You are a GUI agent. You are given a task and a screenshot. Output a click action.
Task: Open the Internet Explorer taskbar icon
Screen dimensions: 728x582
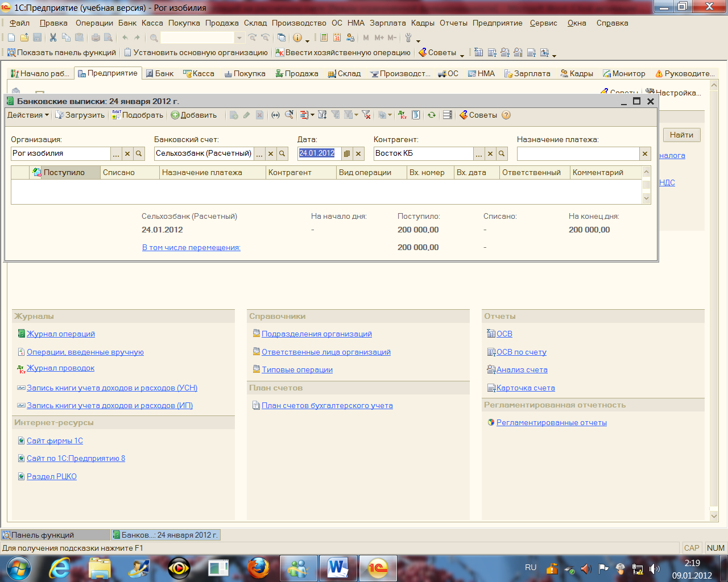click(x=60, y=568)
